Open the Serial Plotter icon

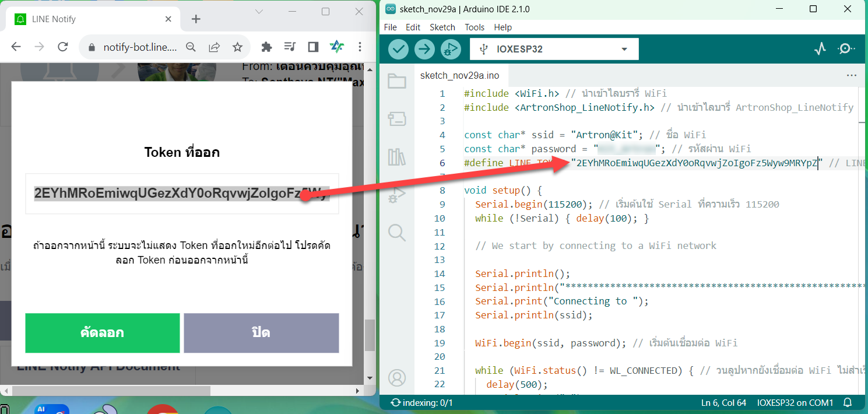[x=820, y=49]
